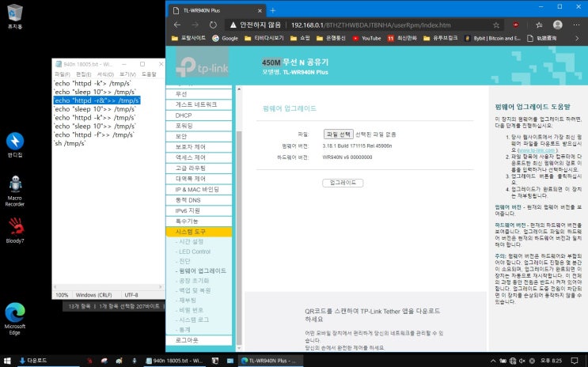Open the Google bookmark
This screenshot has width=588, height=367.
225,38
